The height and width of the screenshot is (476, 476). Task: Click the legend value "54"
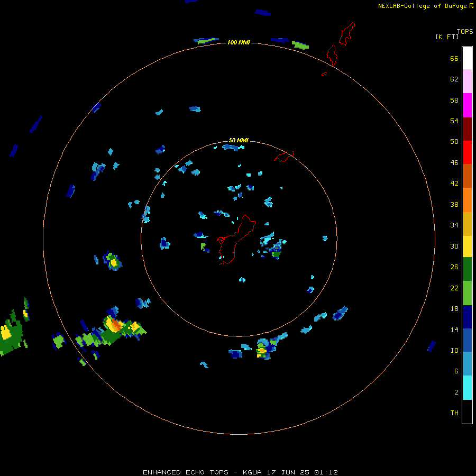coord(454,121)
